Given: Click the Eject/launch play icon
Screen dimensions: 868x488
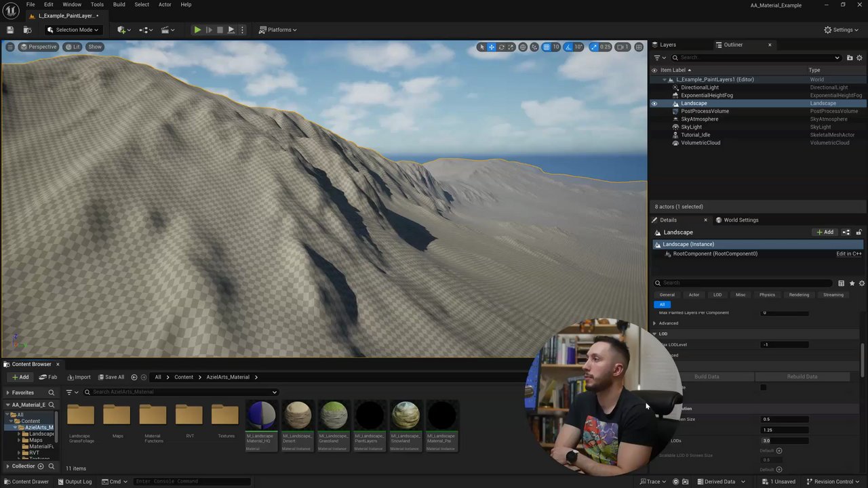Looking at the screenshot, I should tap(231, 30).
